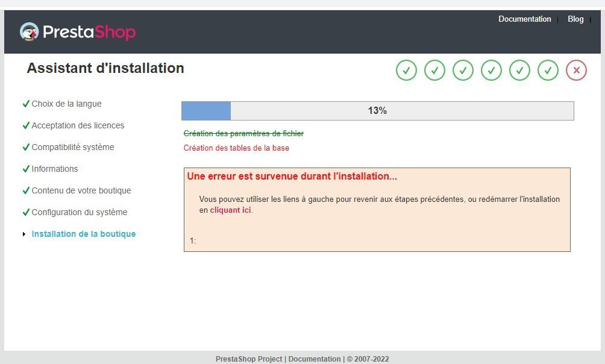Click the error line labeled 1:
Viewport: 605px width, 364px height.
(193, 241)
